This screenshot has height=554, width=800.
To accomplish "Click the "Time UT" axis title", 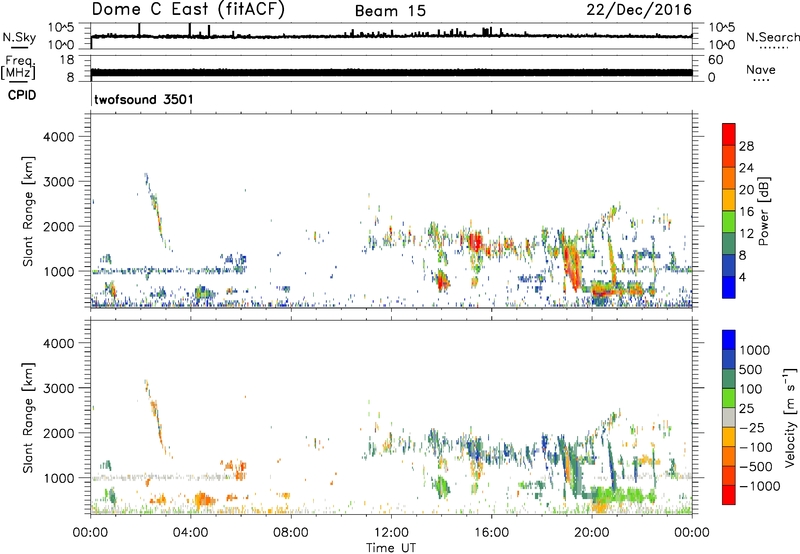I will pyautogui.click(x=391, y=548).
